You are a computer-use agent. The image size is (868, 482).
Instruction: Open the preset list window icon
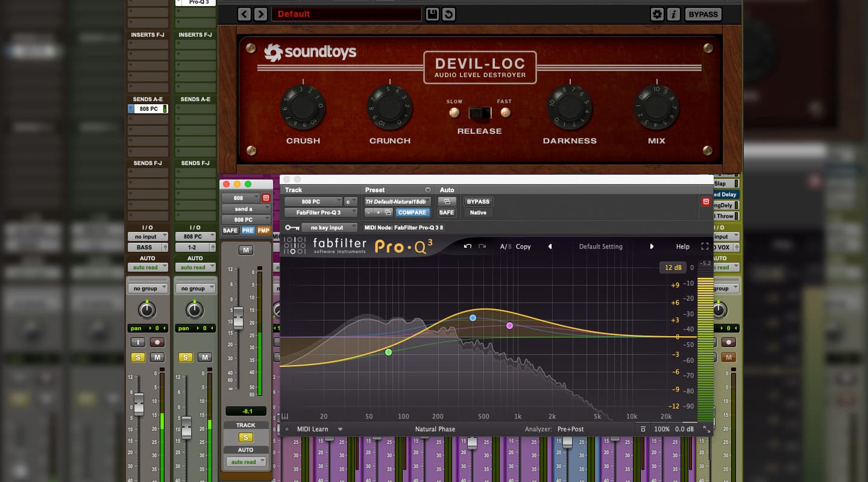[x=388, y=213]
